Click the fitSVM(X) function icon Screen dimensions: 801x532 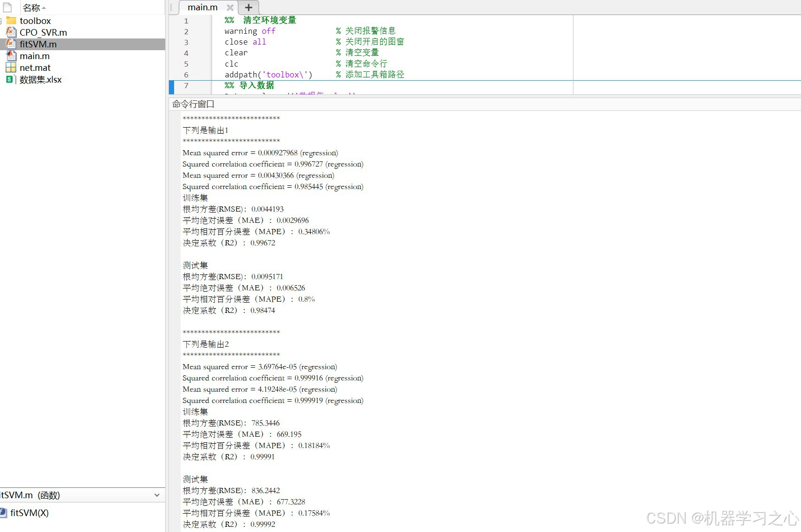3,513
